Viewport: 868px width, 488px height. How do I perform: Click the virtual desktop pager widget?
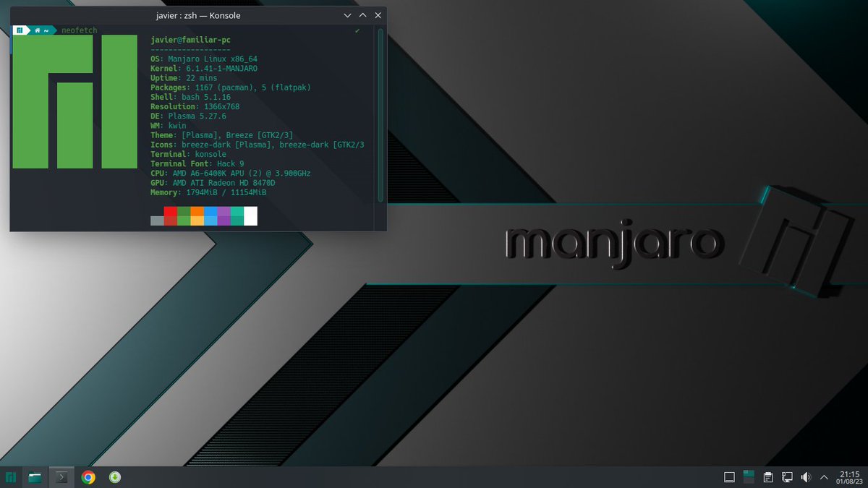[x=749, y=477]
